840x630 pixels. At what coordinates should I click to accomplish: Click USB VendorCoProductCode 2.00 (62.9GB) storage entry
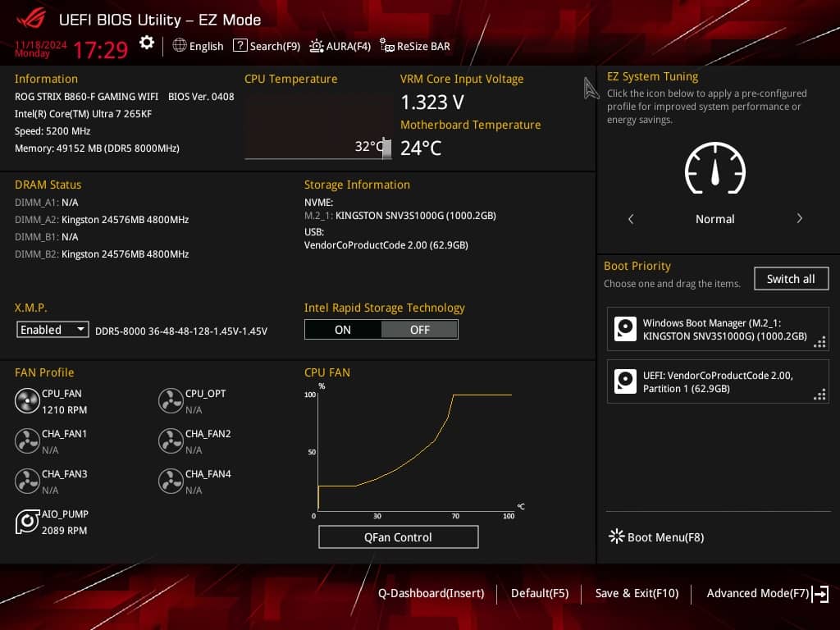tap(386, 244)
